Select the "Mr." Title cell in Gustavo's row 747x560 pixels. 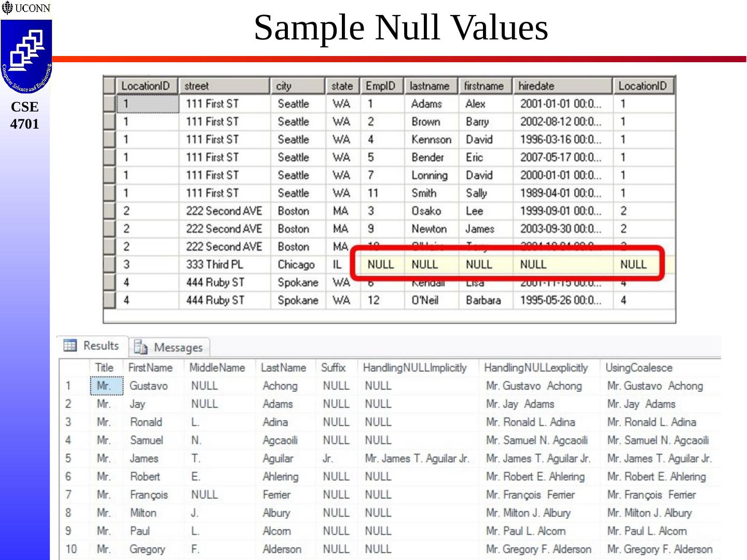(x=106, y=386)
